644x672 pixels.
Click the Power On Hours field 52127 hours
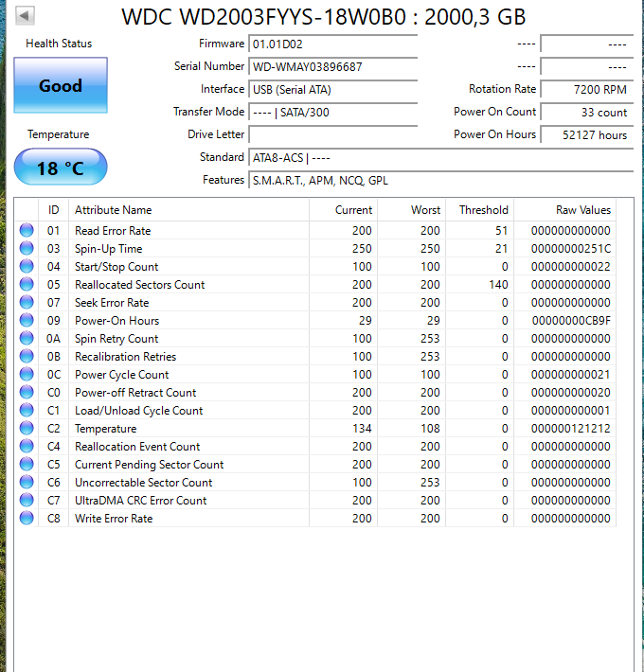(587, 135)
